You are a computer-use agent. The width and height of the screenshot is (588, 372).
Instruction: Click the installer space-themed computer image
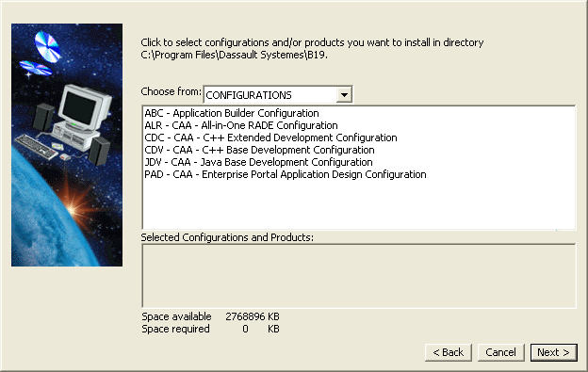67,145
